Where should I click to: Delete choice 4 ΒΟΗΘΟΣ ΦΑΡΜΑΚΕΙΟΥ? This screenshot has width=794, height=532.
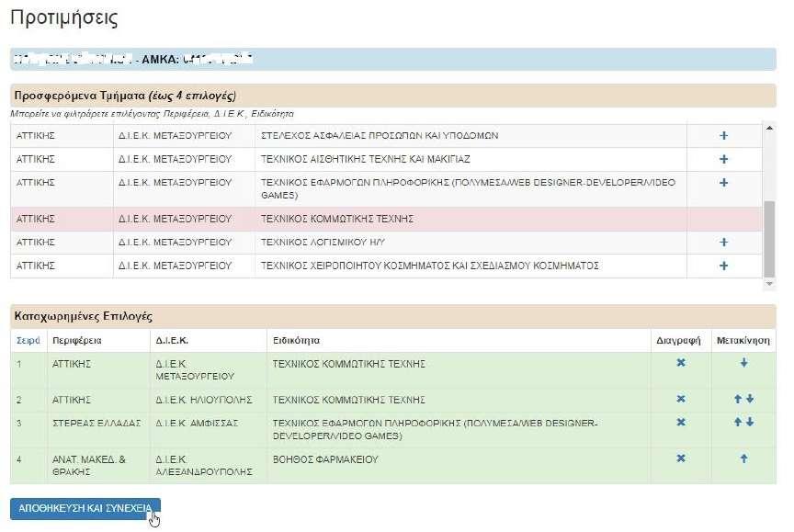tap(681, 458)
